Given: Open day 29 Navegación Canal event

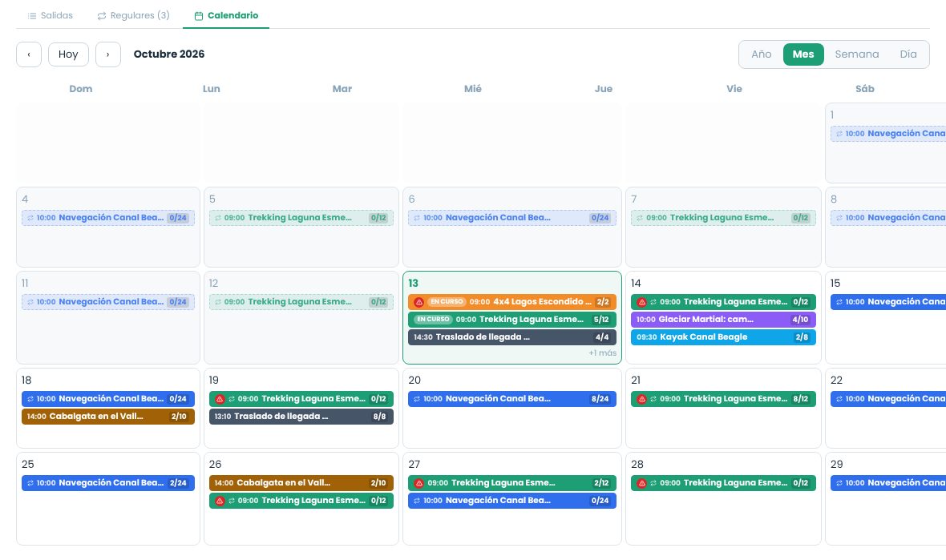Looking at the screenshot, I should pyautogui.click(x=888, y=483).
